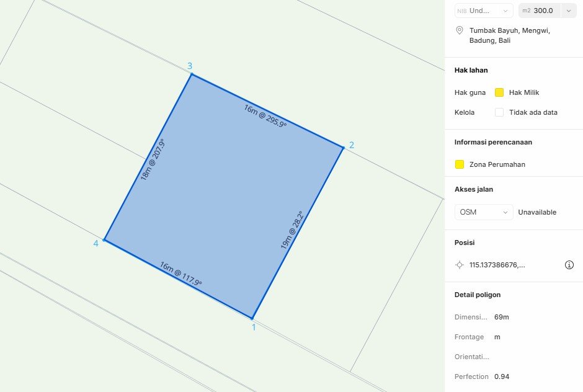This screenshot has width=583, height=392.
Task: Click the yellow Zona Perumahan swatch
Action: (460, 164)
